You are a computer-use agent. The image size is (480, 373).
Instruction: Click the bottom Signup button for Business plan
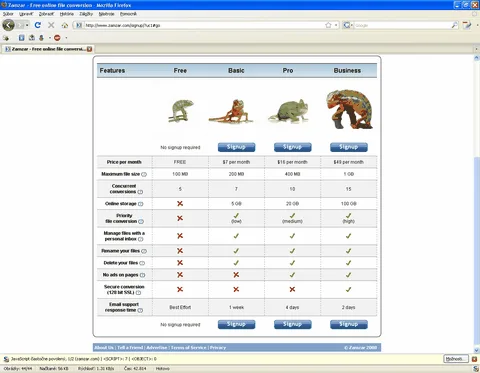coord(349,324)
